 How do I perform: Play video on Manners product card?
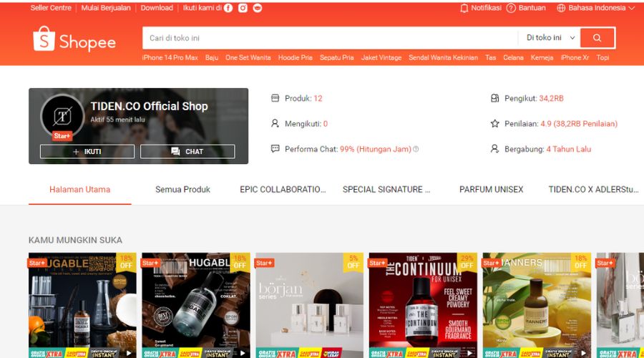[583, 353]
